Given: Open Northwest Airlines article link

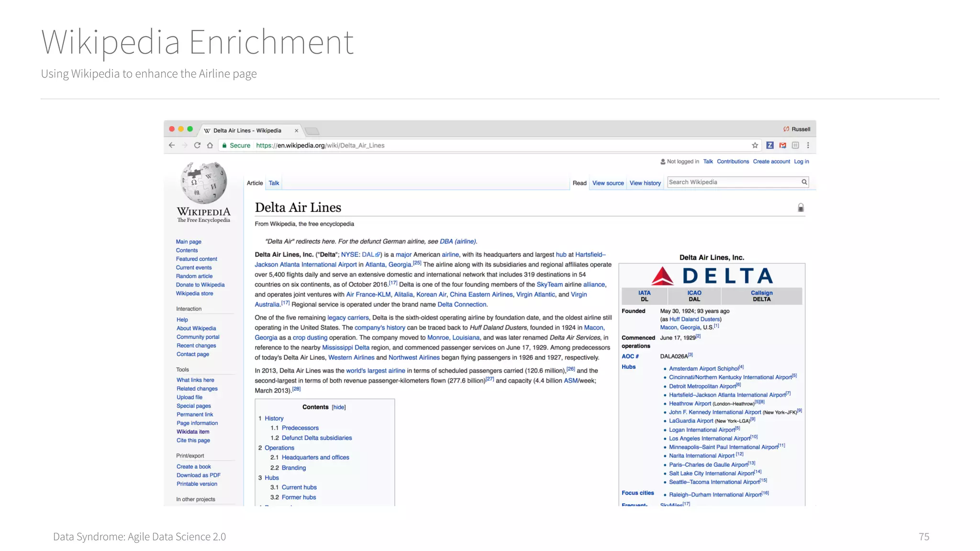Looking at the screenshot, I should coord(414,358).
